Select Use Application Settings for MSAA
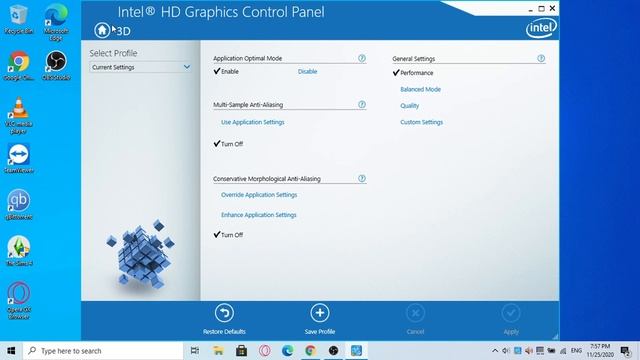Viewport: 640px width, 360px height. pyautogui.click(x=253, y=122)
